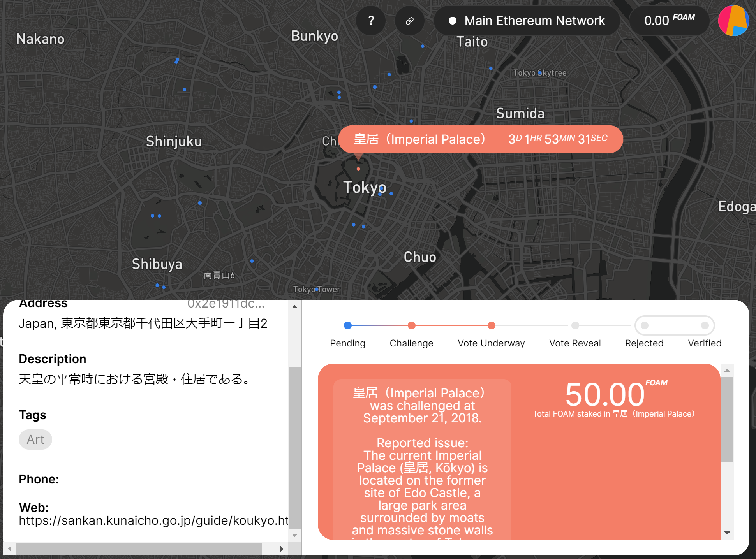Click the 0.00 FOAM balance pill
This screenshot has width=756, height=559.
[x=669, y=21]
